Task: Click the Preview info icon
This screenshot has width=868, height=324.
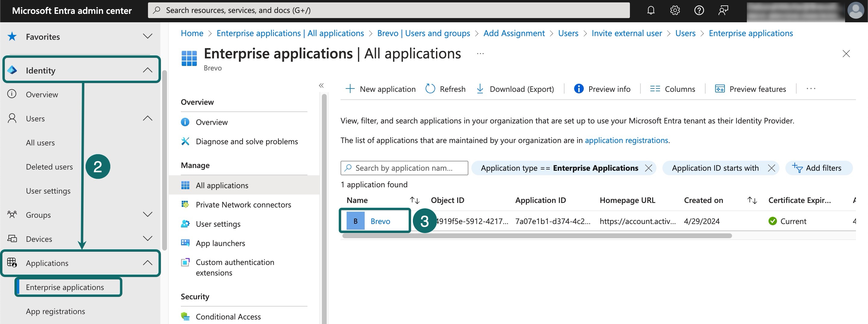Action: pyautogui.click(x=578, y=89)
